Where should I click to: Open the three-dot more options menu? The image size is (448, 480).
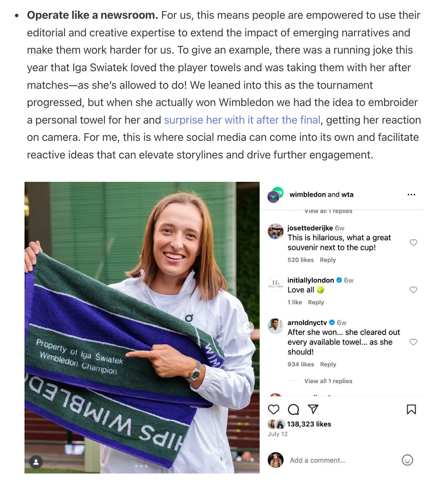point(411,194)
